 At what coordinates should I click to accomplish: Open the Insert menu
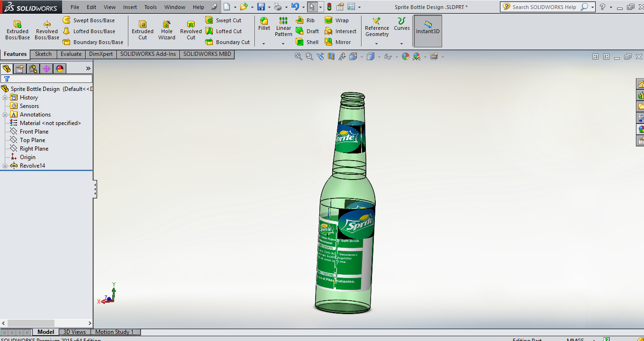(x=130, y=7)
